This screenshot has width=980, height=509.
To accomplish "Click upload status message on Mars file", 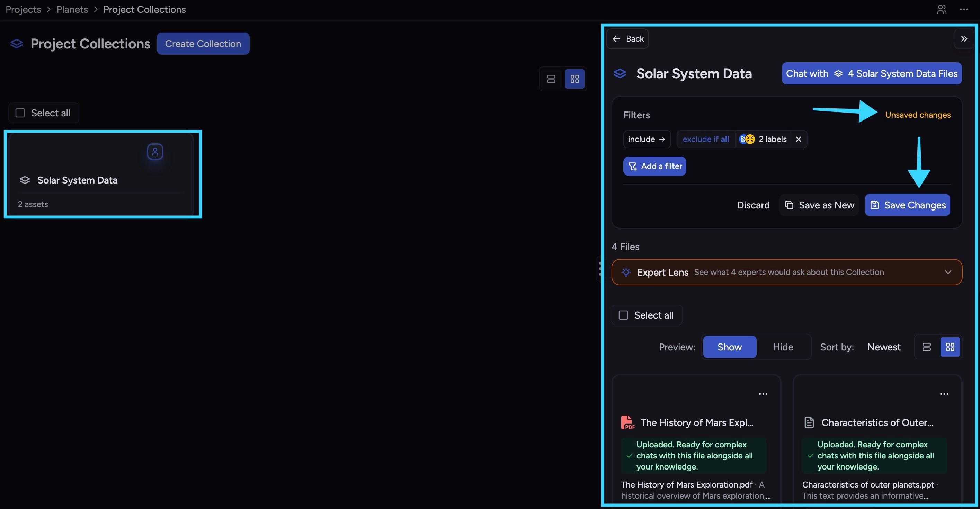I will (x=694, y=456).
